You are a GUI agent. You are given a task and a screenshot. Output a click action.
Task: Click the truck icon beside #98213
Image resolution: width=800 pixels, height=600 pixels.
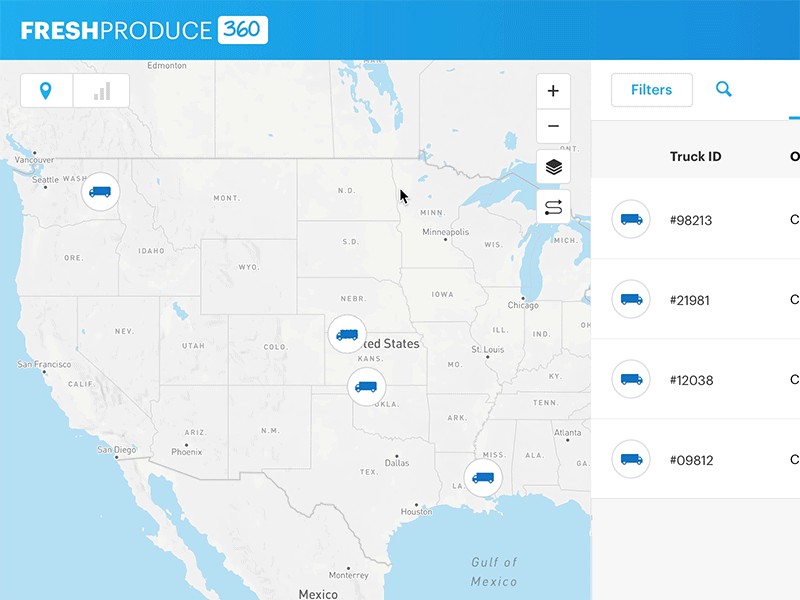click(631, 219)
